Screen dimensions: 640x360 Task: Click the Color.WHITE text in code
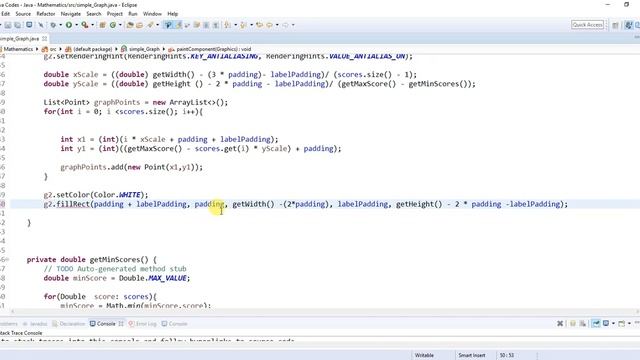[x=118, y=195]
